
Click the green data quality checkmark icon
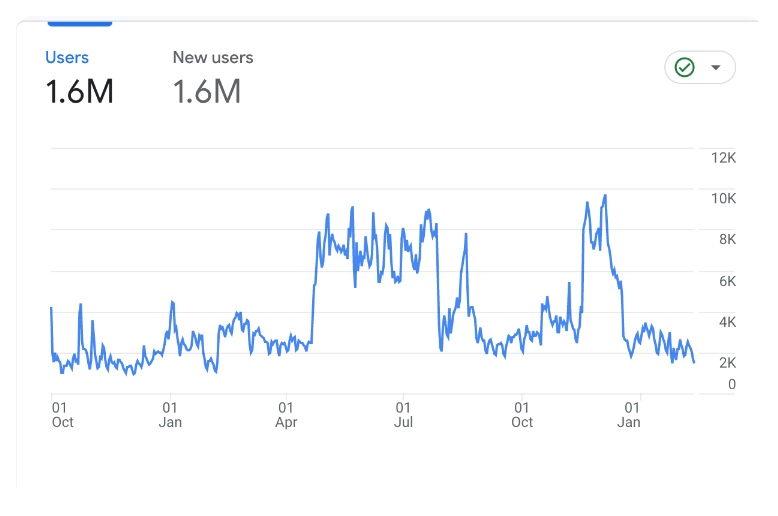[685, 67]
